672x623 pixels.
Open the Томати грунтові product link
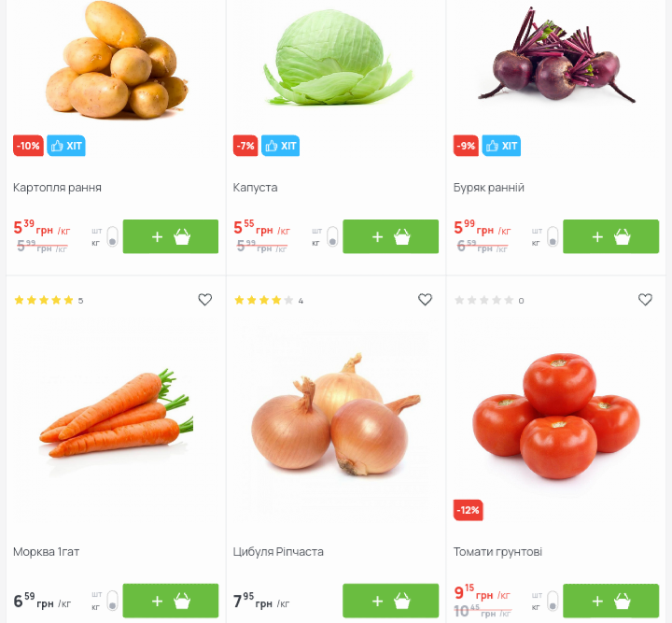click(497, 551)
